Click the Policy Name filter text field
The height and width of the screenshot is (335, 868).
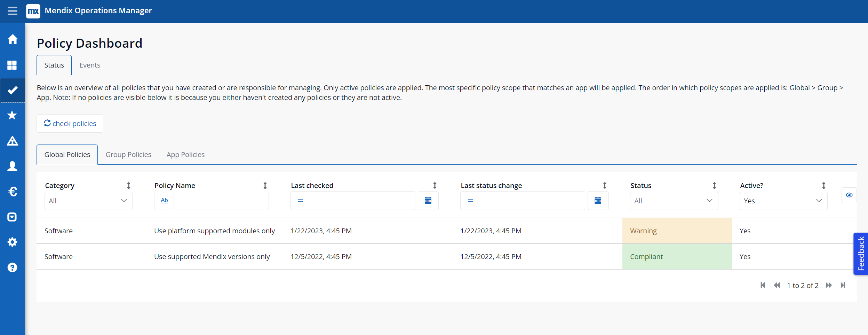221,201
